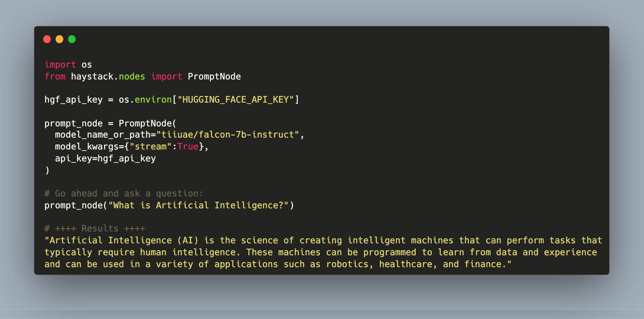
Task: Click the "environ" attribute
Action: (x=153, y=100)
